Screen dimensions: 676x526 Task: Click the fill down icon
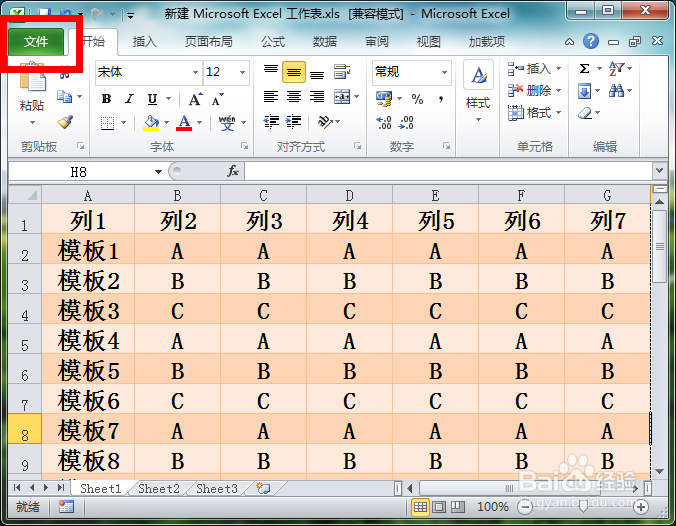(x=585, y=91)
